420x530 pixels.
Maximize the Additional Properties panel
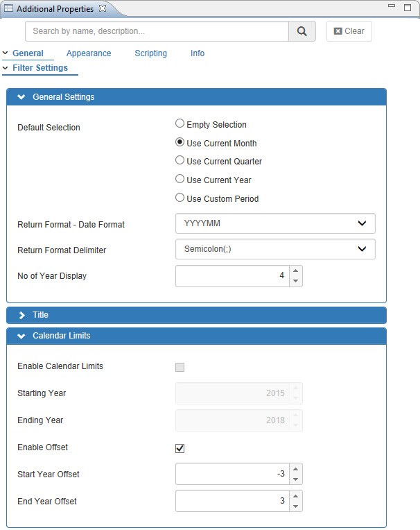pyautogui.click(x=409, y=8)
